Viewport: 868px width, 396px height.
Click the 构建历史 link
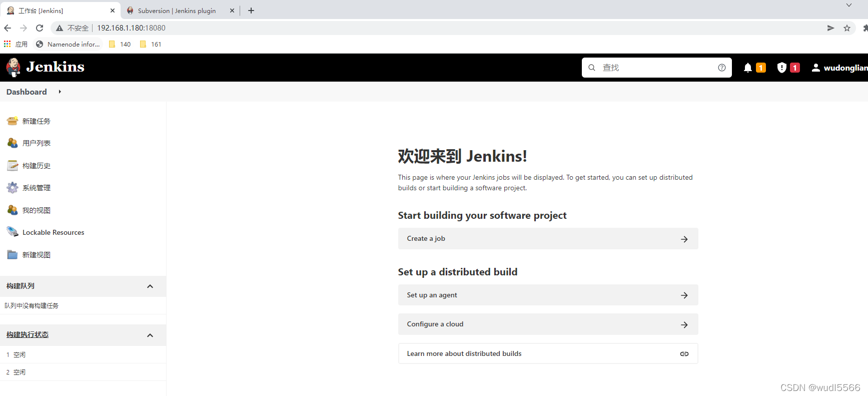pos(37,166)
